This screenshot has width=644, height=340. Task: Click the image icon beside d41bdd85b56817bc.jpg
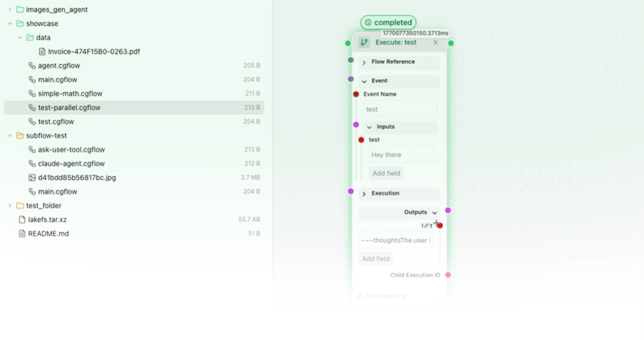(x=32, y=178)
